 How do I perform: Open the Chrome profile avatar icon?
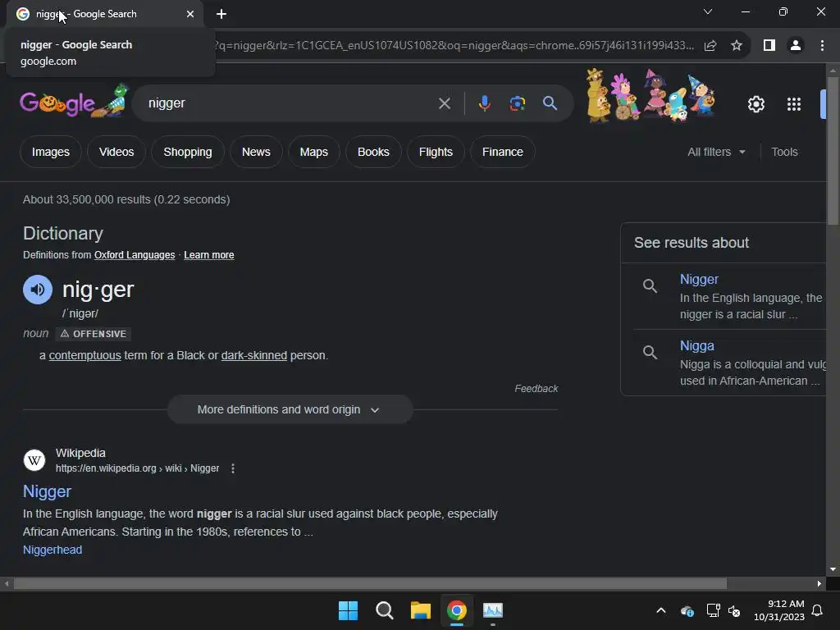(x=796, y=46)
